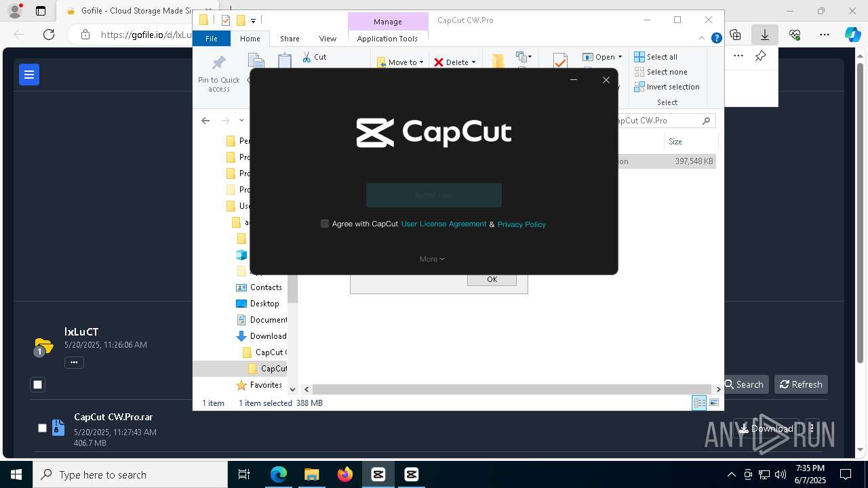Image resolution: width=868 pixels, height=488 pixels.
Task: Click the New folder icon in ribbon
Action: click(x=498, y=61)
